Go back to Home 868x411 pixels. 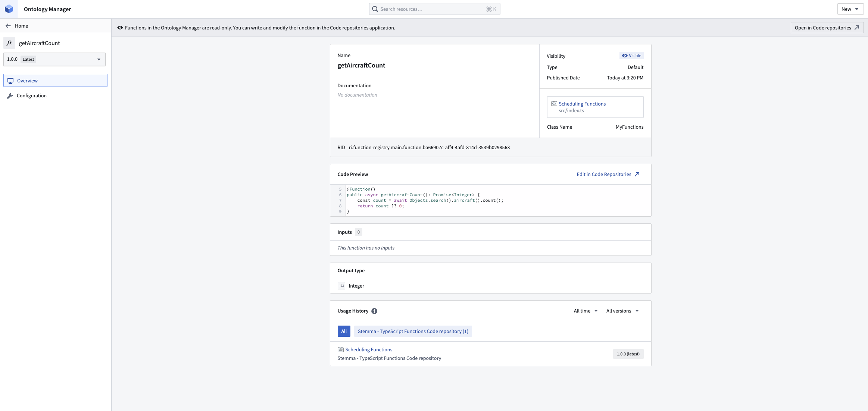pyautogui.click(x=21, y=26)
